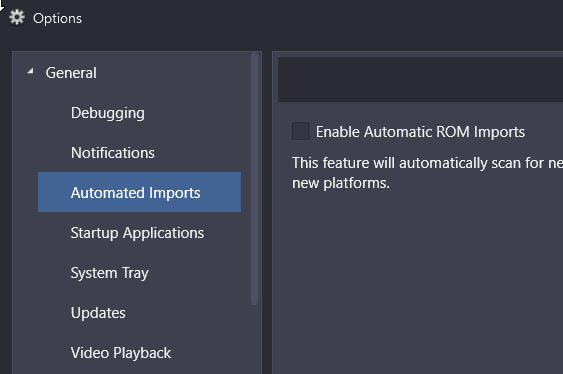Click the dark header banner above checkbox

pos(420,79)
